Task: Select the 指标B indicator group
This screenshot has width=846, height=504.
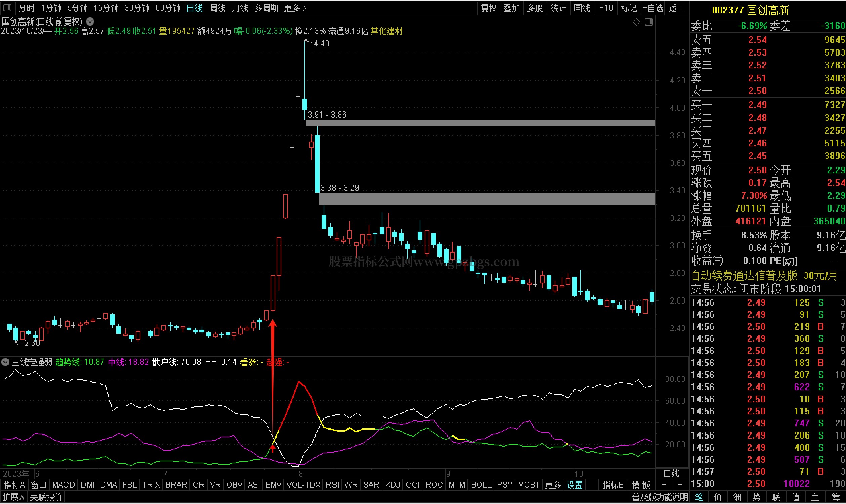Action: coord(613,485)
